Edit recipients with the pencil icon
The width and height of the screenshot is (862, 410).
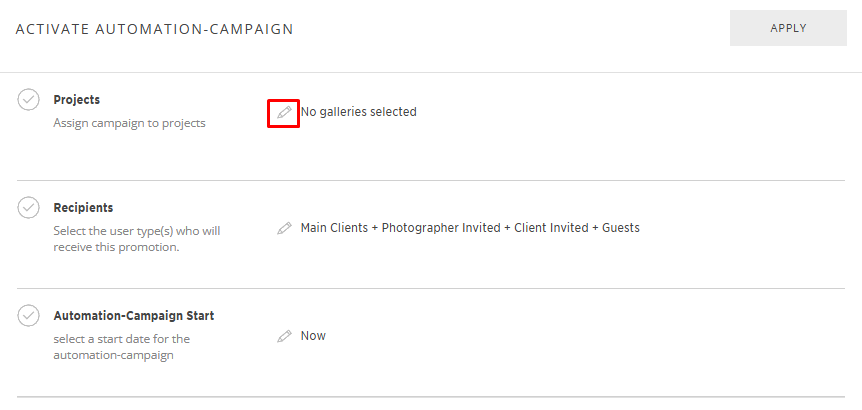click(285, 228)
